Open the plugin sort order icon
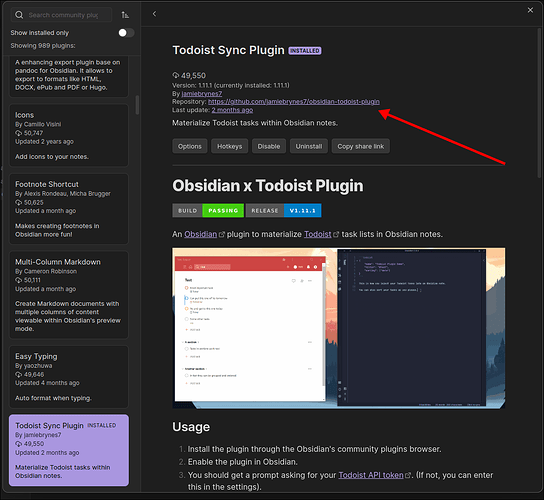Screen dimensions: 544x500 click(x=125, y=15)
